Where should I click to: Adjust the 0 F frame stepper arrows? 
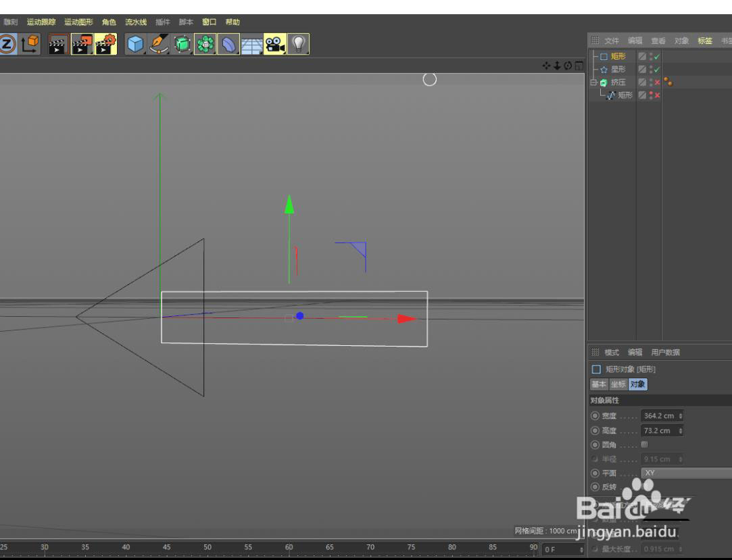coord(581,550)
